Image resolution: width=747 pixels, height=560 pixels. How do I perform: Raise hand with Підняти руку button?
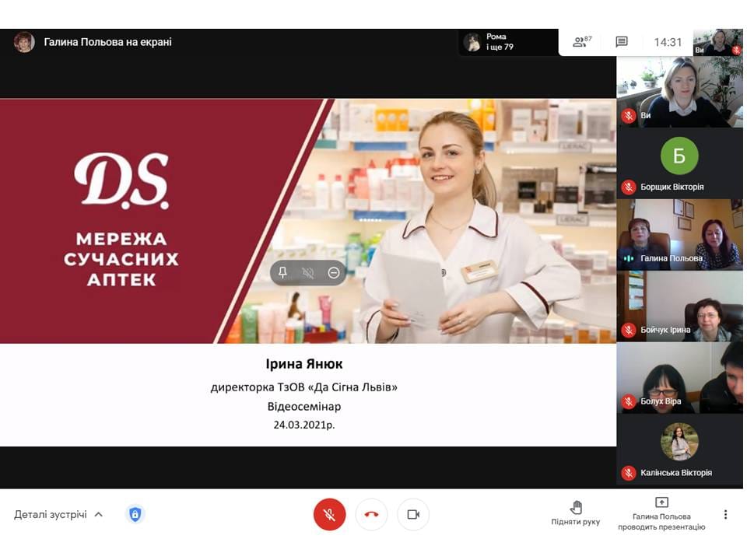click(576, 513)
